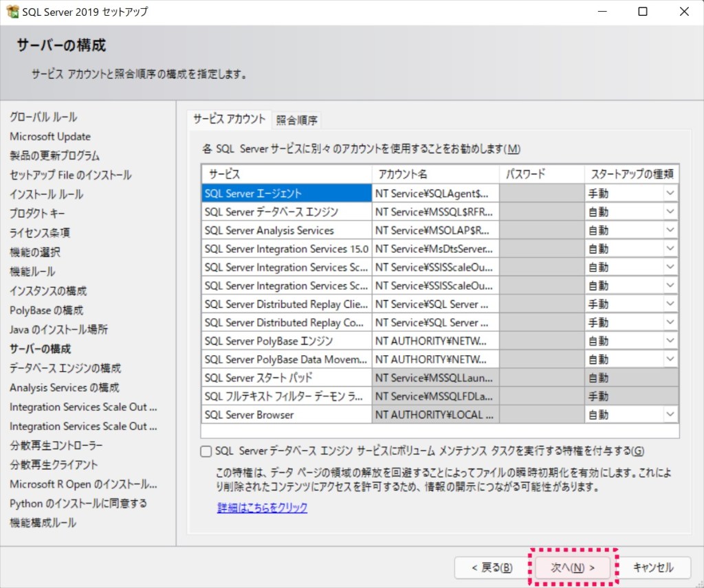Image resolution: width=704 pixels, height=588 pixels.
Task: Select the SQL Server Integration Services 15.0 cell
Action: click(x=287, y=249)
